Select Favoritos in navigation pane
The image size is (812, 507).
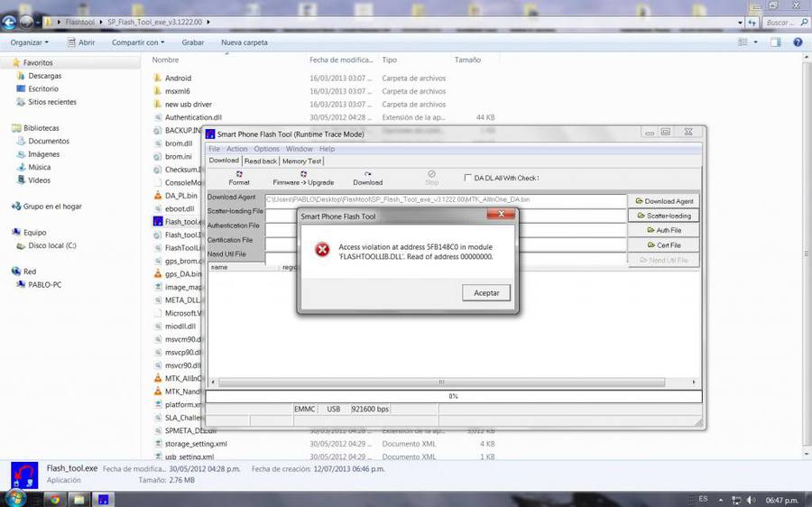coord(38,62)
